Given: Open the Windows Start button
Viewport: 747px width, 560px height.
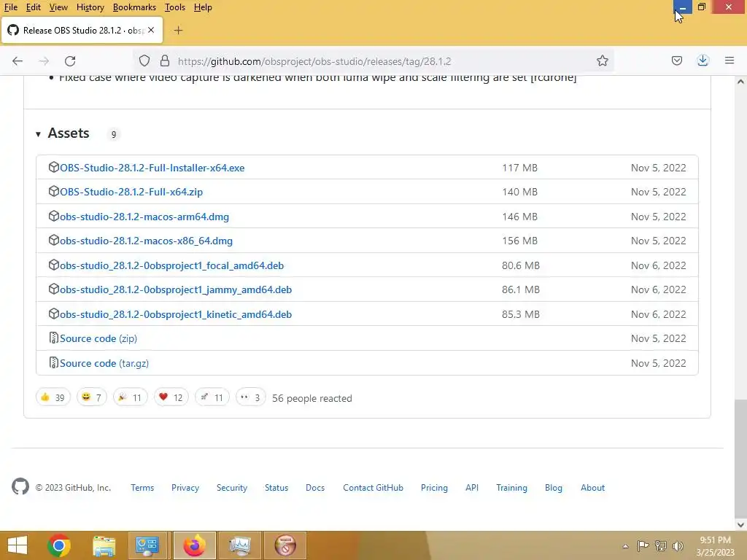Looking at the screenshot, I should pos(18,545).
